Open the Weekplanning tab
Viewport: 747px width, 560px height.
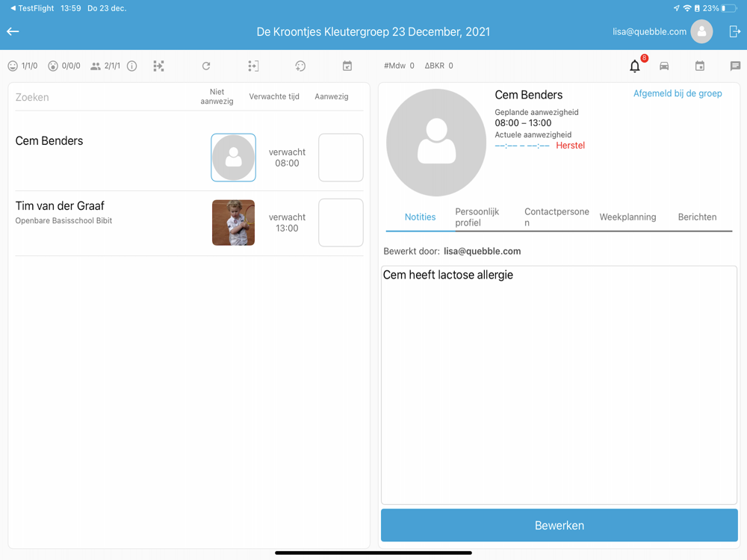pos(627,217)
